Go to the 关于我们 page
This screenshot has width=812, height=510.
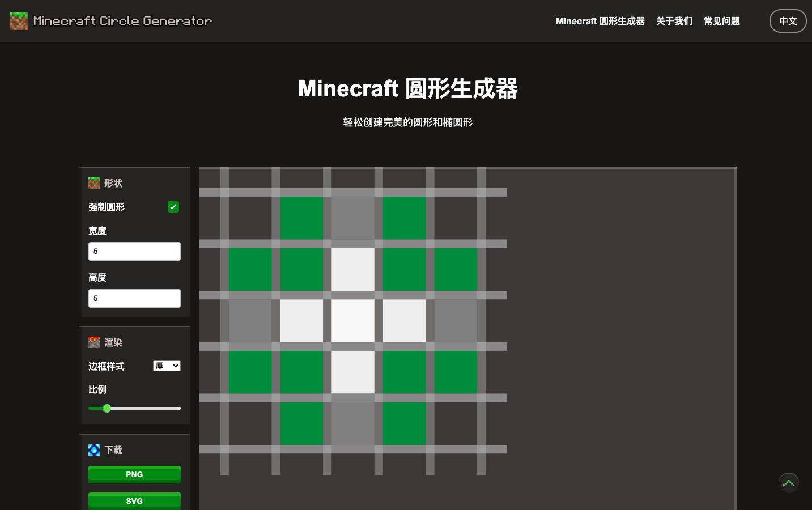(674, 21)
